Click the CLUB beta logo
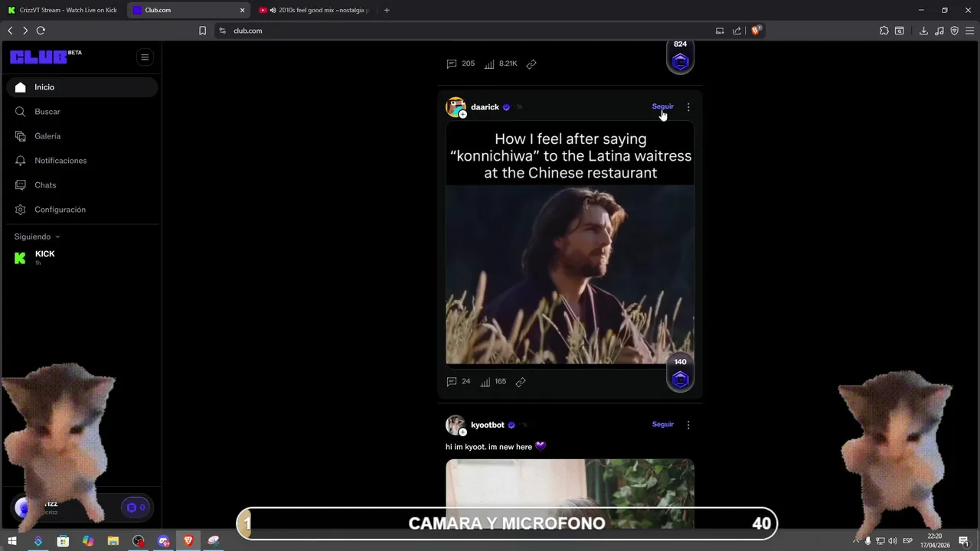 point(45,57)
